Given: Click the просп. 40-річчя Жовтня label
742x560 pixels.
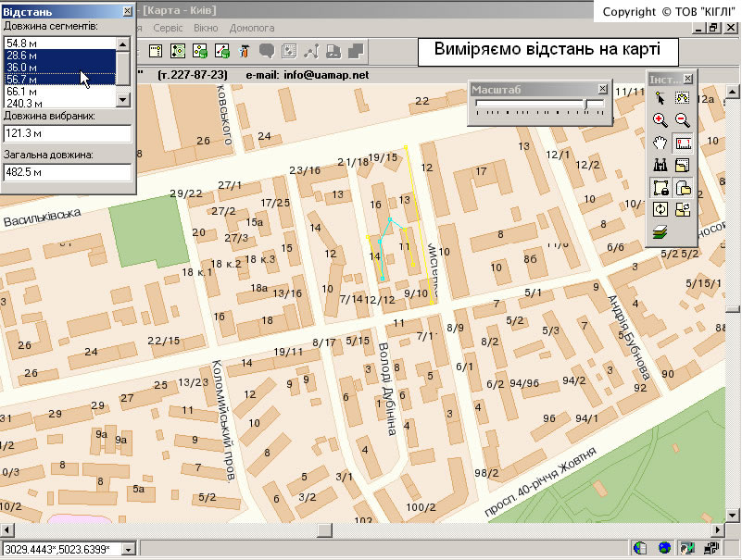Looking at the screenshot, I should click(x=539, y=481).
